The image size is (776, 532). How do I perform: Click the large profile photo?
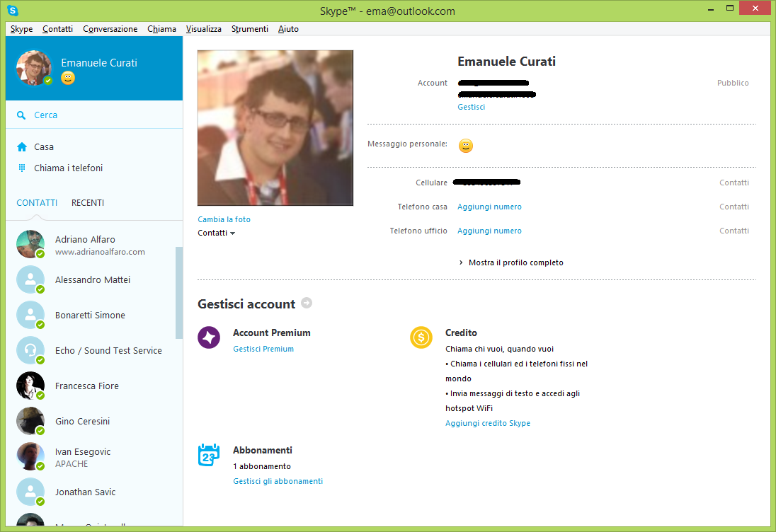click(275, 128)
